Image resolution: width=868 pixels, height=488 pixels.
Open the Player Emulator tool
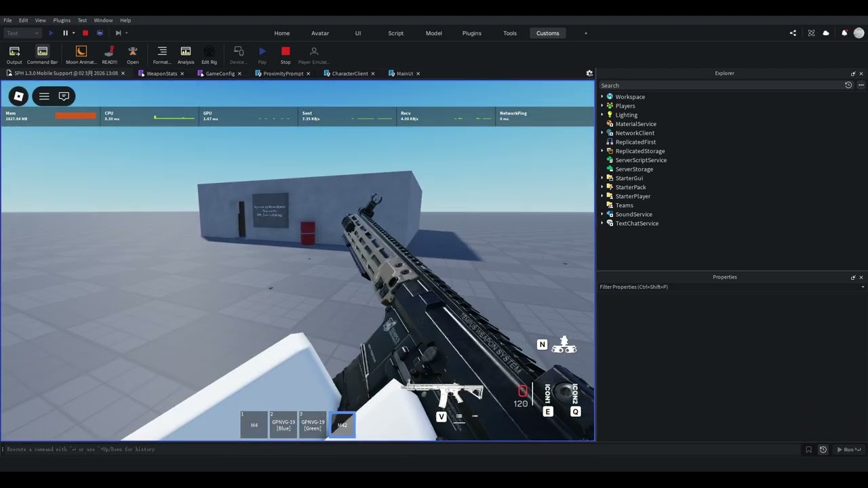tap(313, 55)
